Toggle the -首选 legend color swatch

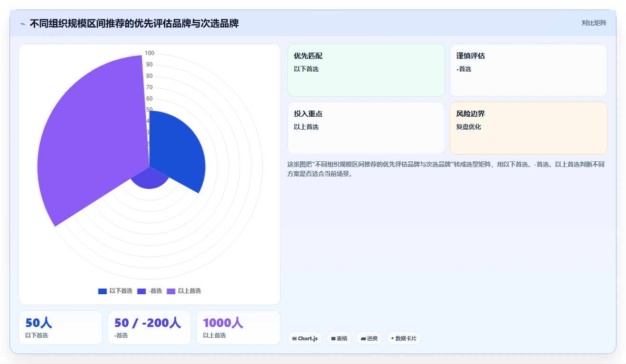click(x=142, y=291)
